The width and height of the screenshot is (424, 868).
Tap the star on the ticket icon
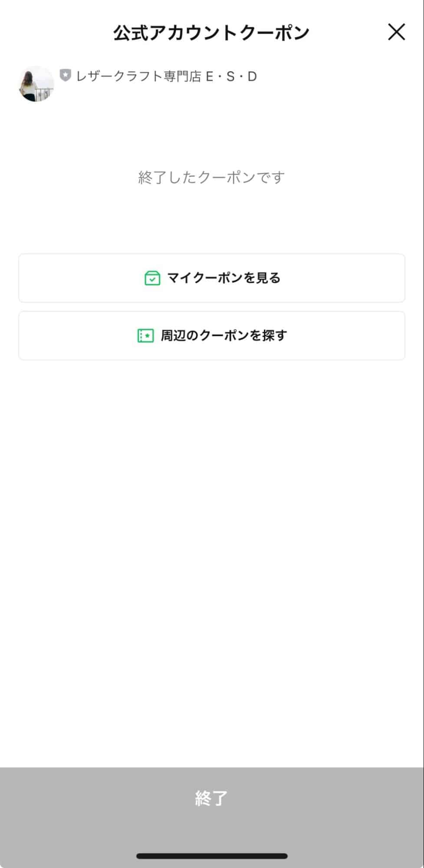[148, 336]
